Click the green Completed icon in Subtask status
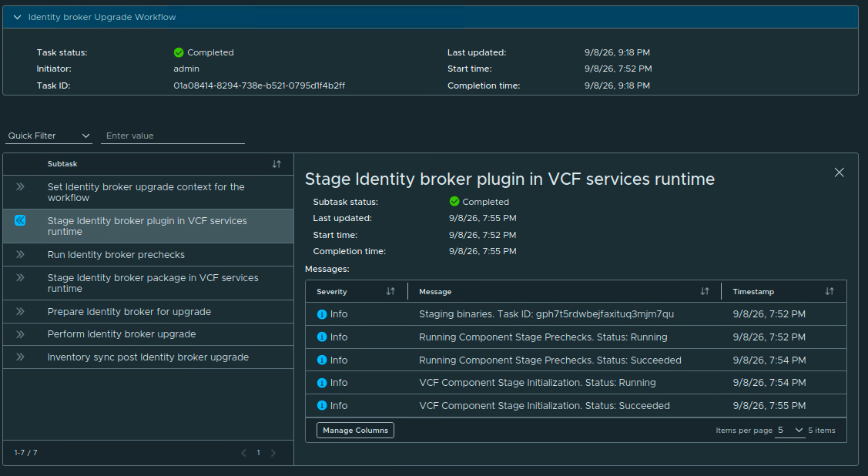Image resolution: width=868 pixels, height=476 pixels. tap(454, 202)
